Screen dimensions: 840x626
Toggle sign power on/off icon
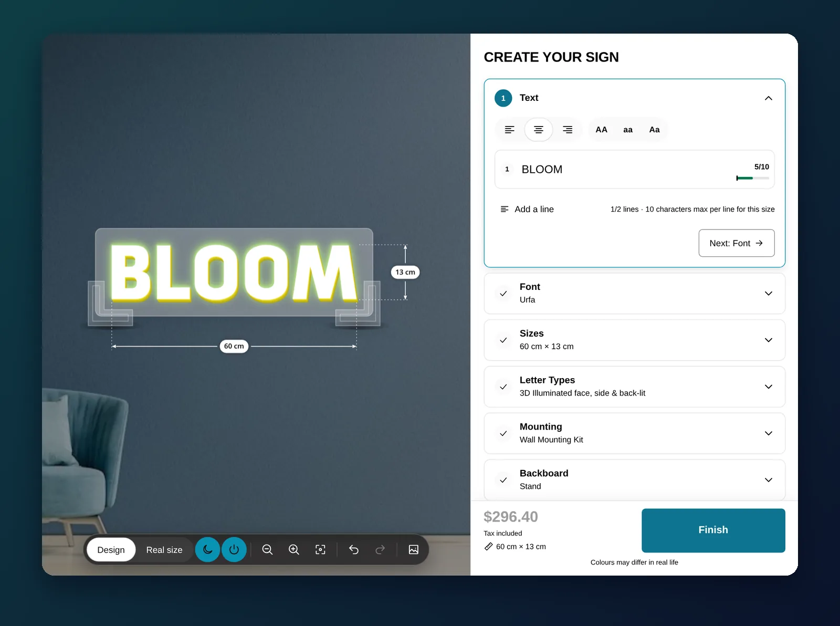tap(234, 550)
